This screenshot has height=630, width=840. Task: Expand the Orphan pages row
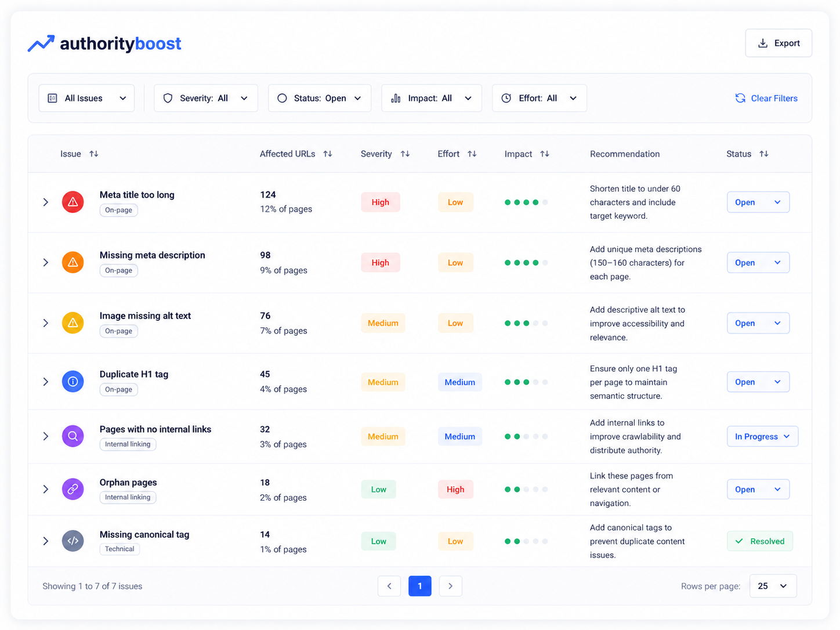point(46,489)
